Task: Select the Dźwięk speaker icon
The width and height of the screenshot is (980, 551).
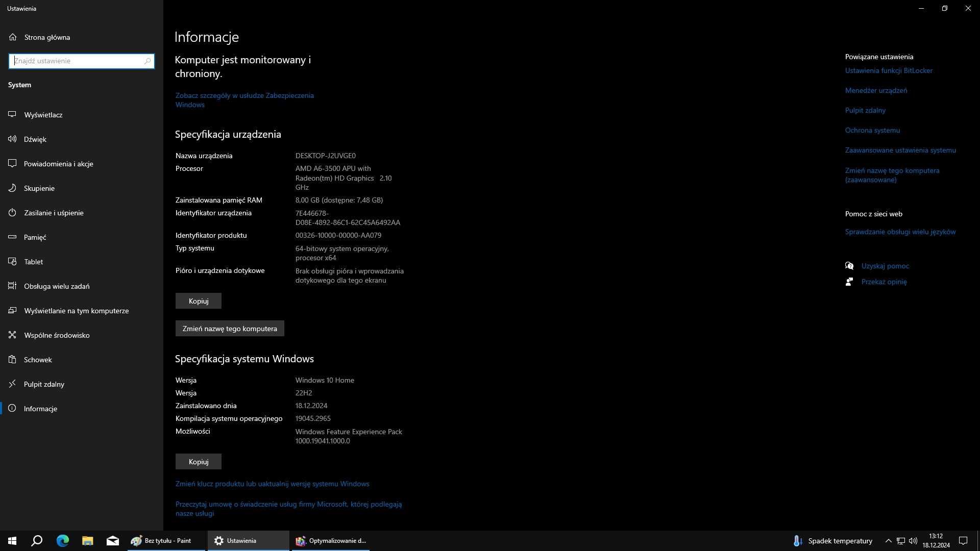Action: tap(12, 139)
